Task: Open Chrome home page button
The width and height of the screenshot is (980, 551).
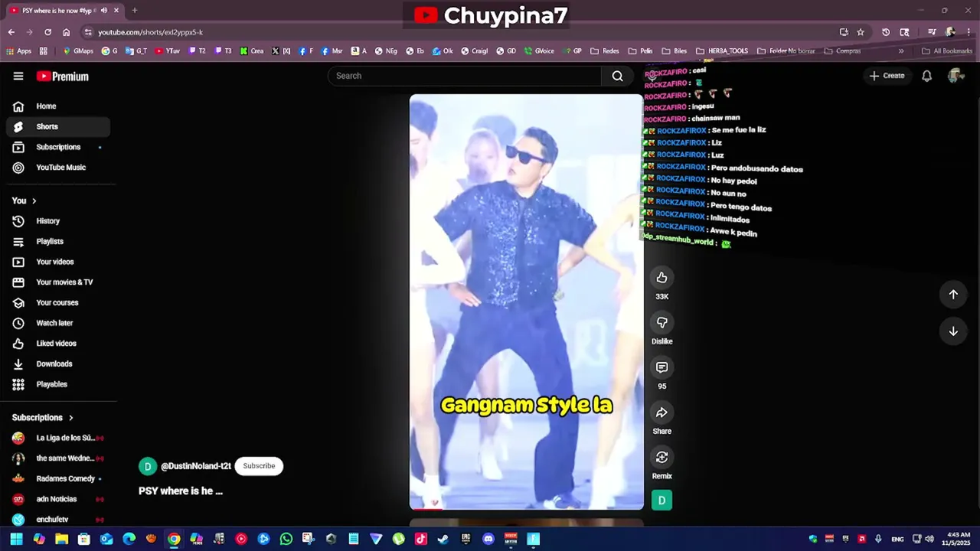Action: [x=67, y=32]
